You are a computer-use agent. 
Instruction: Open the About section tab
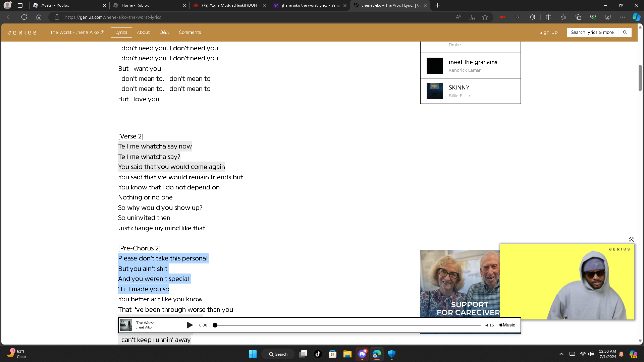(x=143, y=33)
